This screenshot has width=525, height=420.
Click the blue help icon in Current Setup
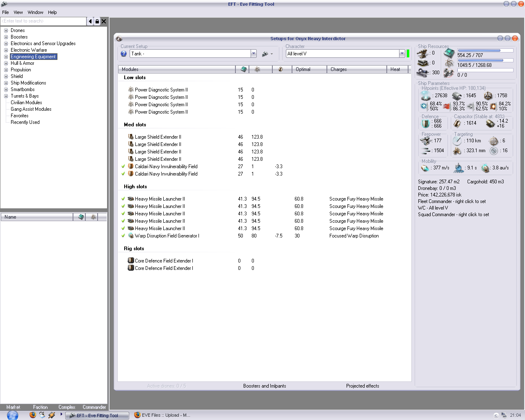123,54
